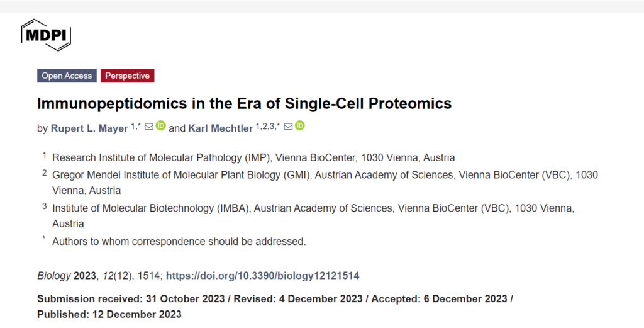Image resolution: width=644 pixels, height=328 pixels.
Task: Open author Rupert L. Mayer's details
Action: coord(89,128)
